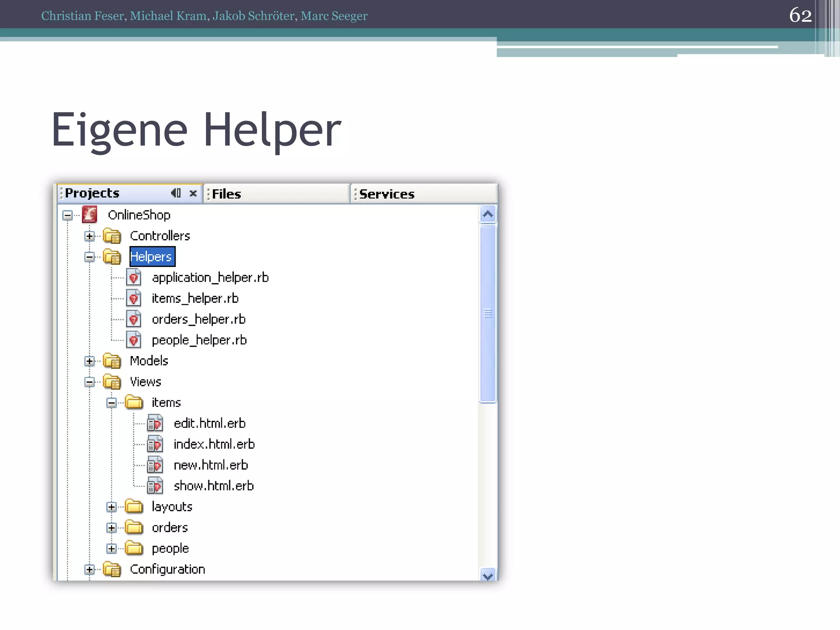Click the Controllers folder icon
Image resolution: width=840 pixels, height=630 pixels.
[112, 236]
